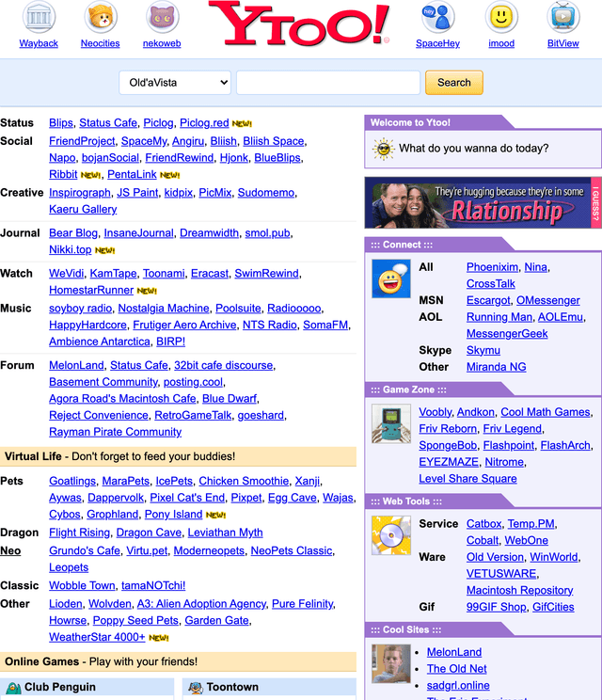Click the Rlationship banner advertisement

(483, 202)
